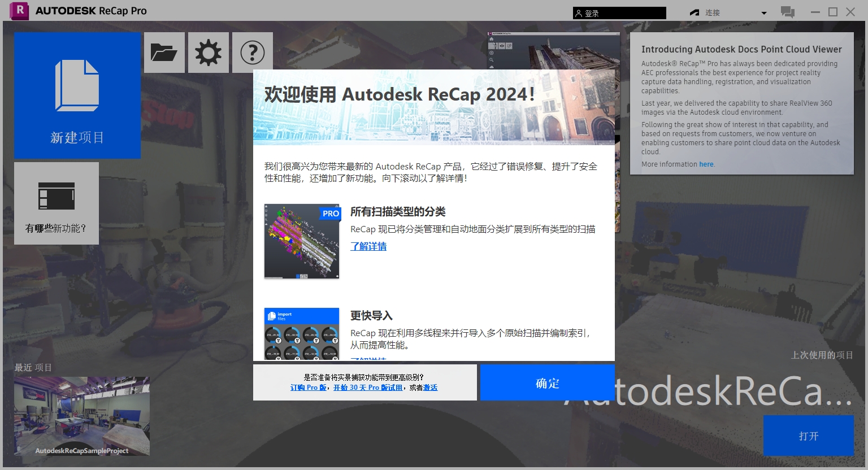Open the AutodeskReCapSampleProject recent thumbnail
Image resolution: width=868 pixels, height=470 pixels.
82,416
